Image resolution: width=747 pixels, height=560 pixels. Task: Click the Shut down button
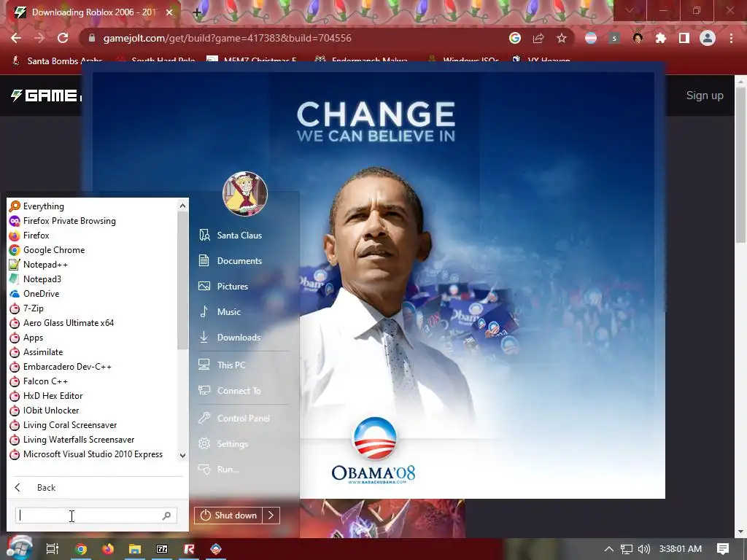tap(228, 516)
